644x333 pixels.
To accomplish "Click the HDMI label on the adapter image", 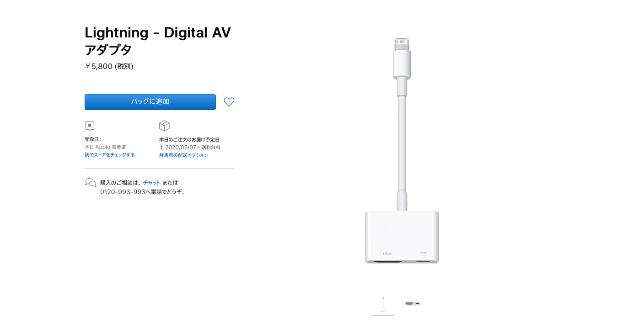I will pyautogui.click(x=388, y=254).
